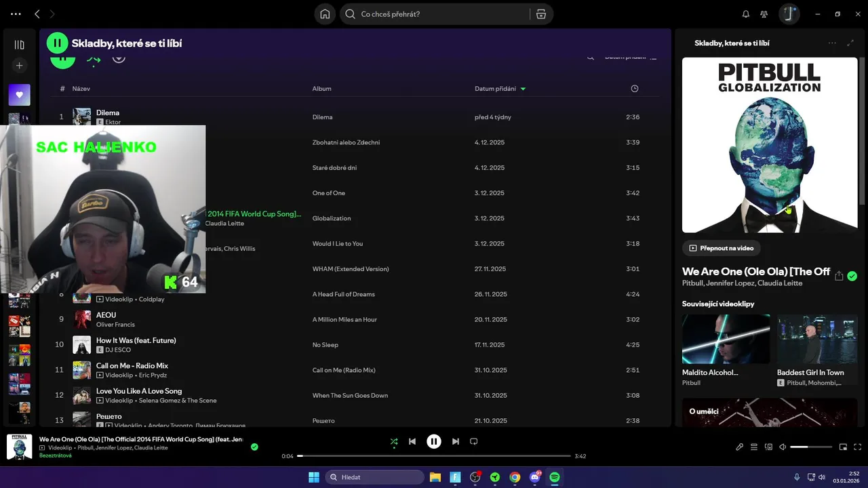Click the Windows taskbar 'Hledat' search box

[374, 477]
